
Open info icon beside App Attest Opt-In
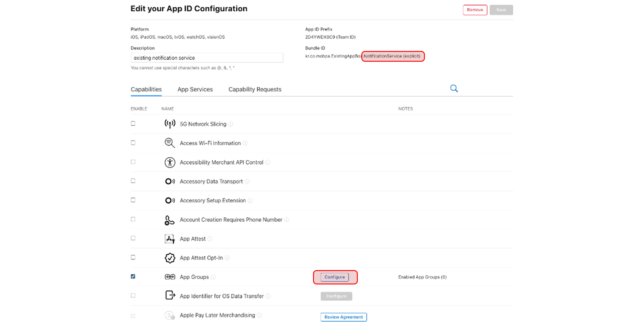[227, 258]
